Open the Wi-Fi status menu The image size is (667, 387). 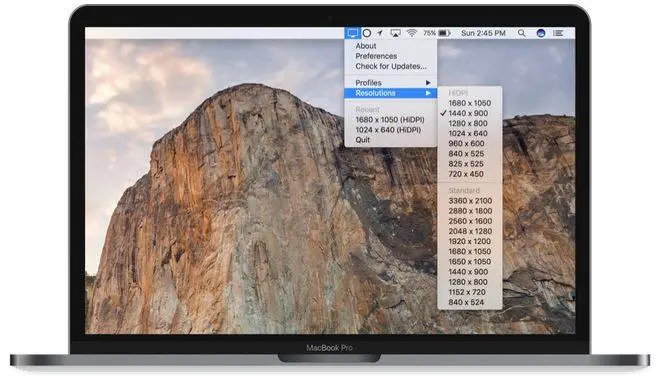point(411,33)
